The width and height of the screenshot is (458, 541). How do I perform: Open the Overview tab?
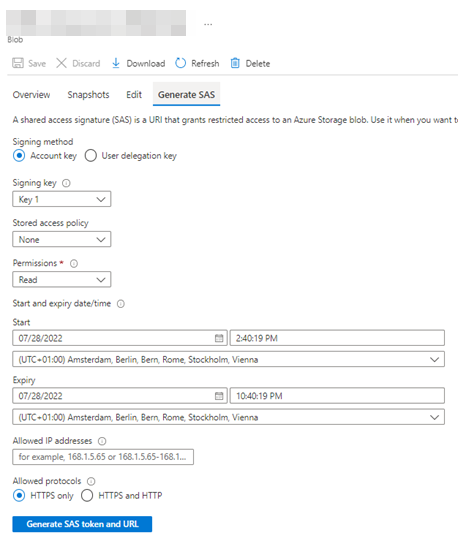(31, 95)
